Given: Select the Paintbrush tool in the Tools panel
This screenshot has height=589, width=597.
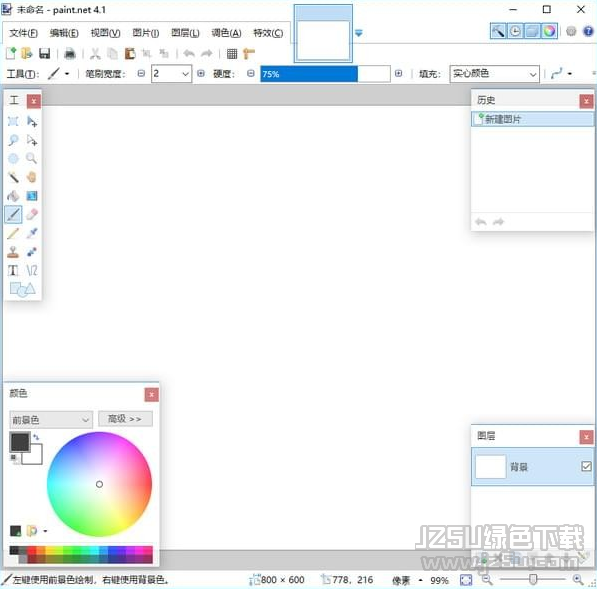Looking at the screenshot, I should [13, 215].
